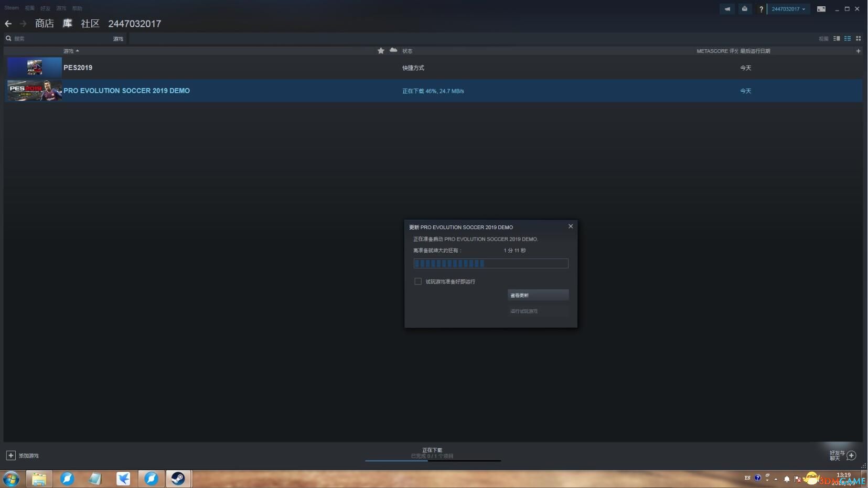868x488 pixels.
Task: Sort by status column header
Action: tap(408, 51)
